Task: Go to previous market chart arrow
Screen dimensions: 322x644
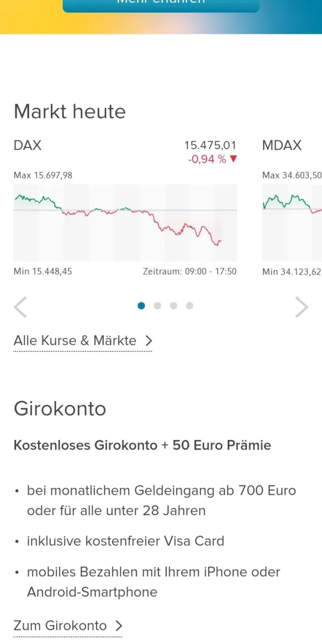Action: pos(20,308)
